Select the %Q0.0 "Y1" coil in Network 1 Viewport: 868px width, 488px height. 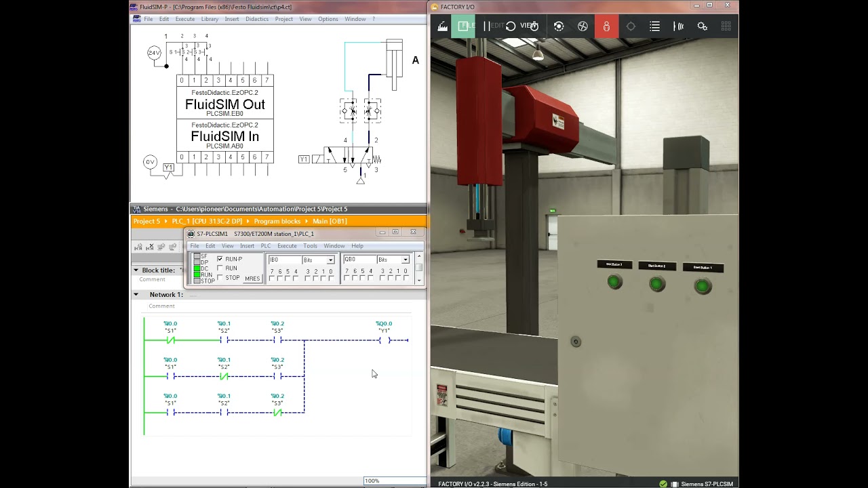[x=384, y=340]
